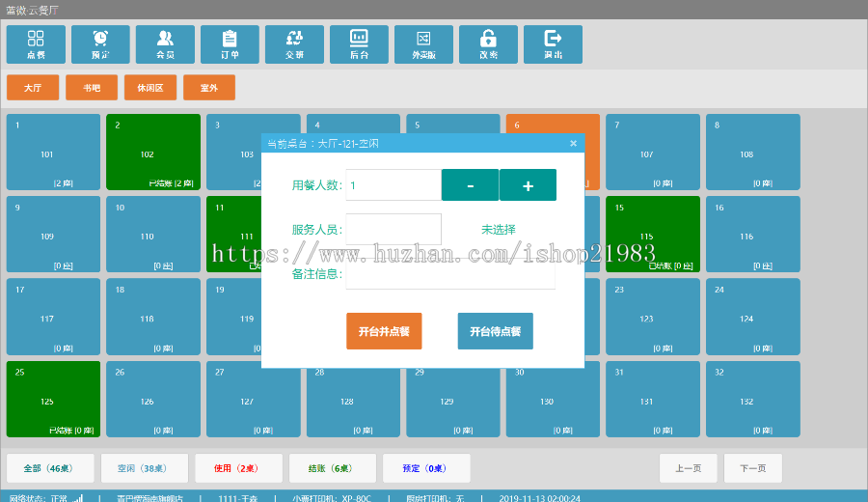Click the 服务人员 input field
The width and height of the screenshot is (868, 502).
coord(393,230)
